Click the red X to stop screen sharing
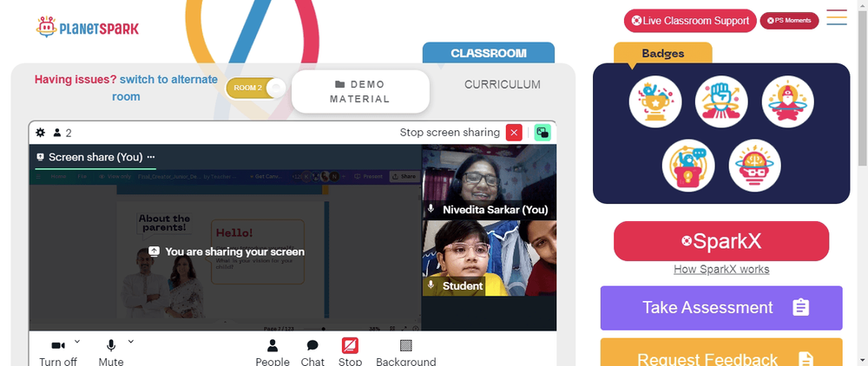The image size is (868, 366). [x=514, y=133]
